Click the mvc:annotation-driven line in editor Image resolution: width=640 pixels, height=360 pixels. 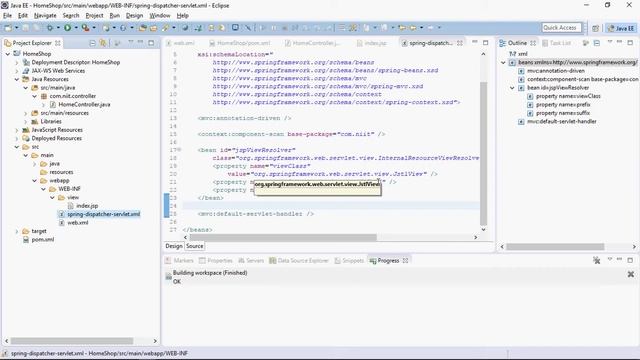(x=244, y=118)
